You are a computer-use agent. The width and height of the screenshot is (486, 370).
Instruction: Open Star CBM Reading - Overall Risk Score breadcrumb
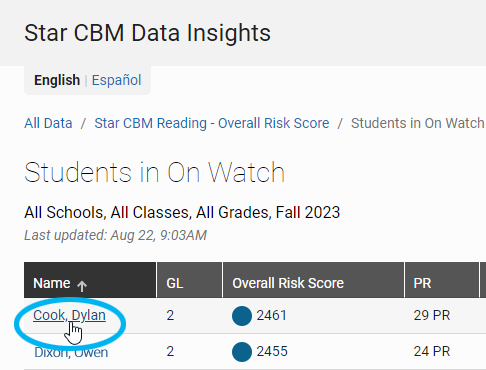pyautogui.click(x=212, y=123)
